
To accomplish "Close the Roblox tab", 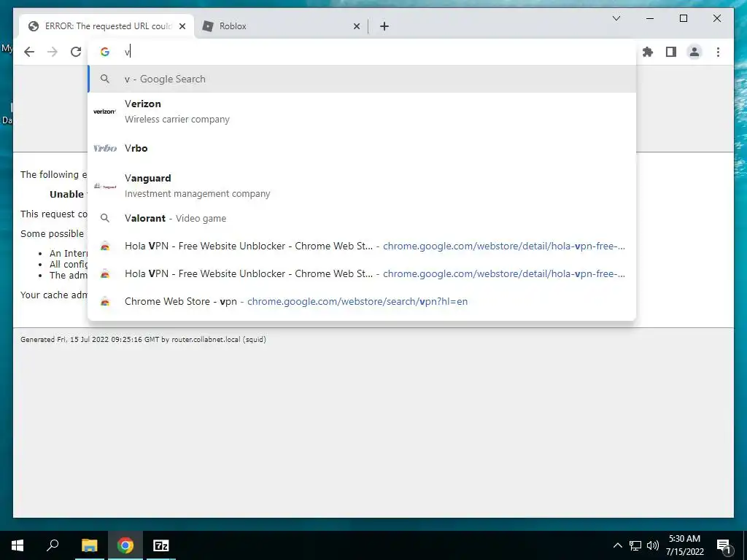I will click(356, 26).
